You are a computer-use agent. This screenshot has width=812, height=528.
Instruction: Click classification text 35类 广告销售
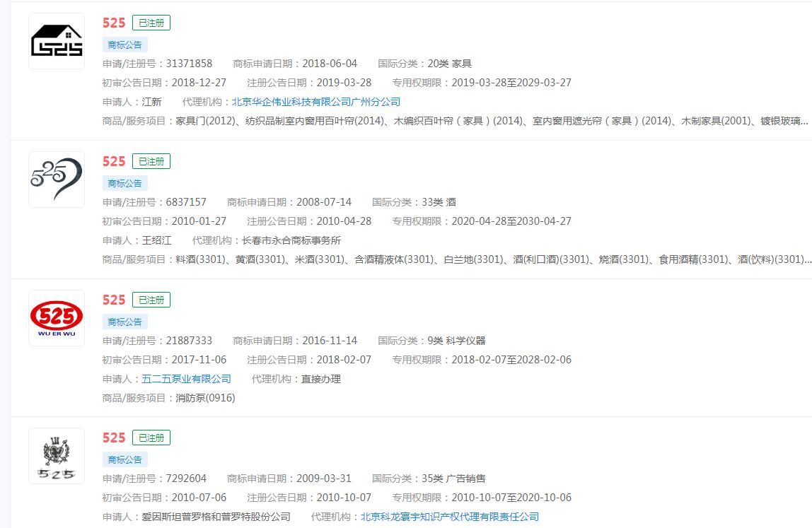[453, 479]
